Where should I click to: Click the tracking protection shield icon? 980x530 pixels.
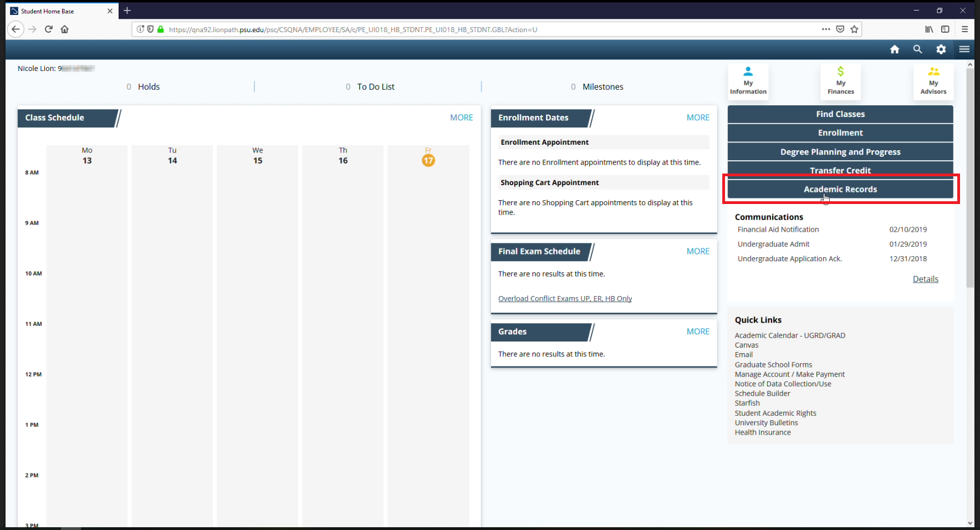point(150,29)
